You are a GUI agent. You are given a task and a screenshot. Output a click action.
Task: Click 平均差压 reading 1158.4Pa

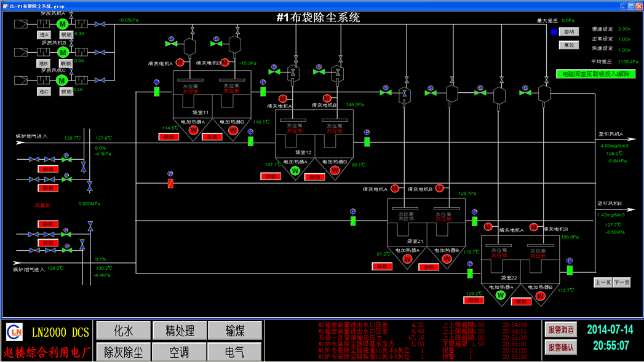tap(628, 61)
